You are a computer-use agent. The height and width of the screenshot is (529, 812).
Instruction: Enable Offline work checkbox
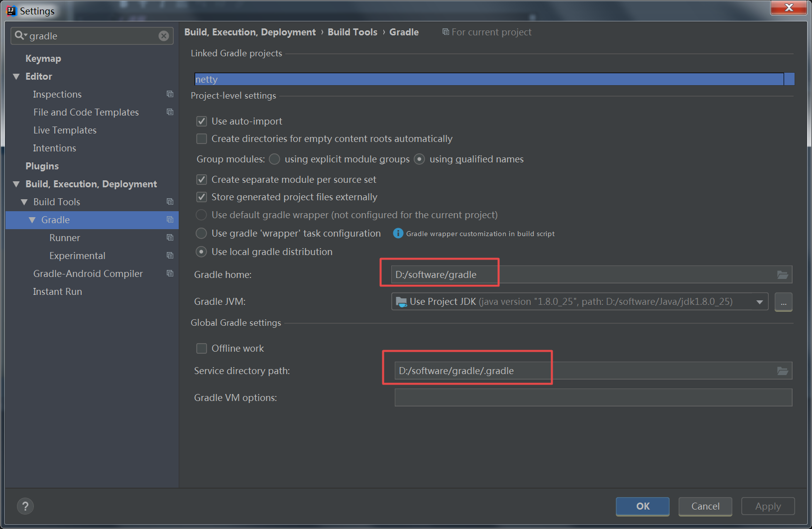[x=202, y=348]
